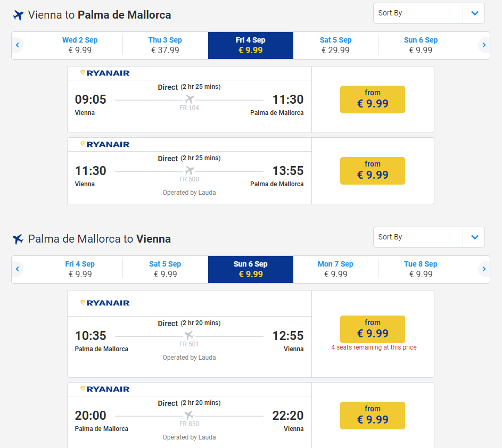Click from €9.99 for the 20:00 Palma flight
Viewport: 502px width, 448px height.
click(x=372, y=415)
